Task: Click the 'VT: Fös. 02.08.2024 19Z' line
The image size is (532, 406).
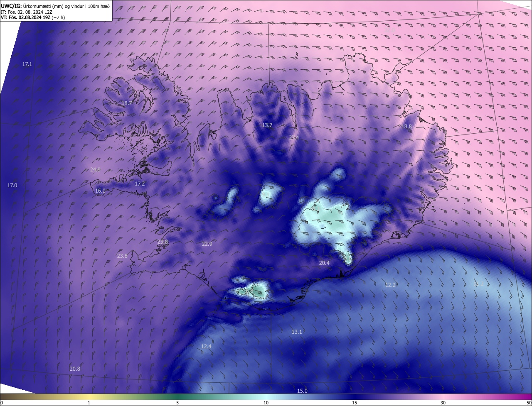Action: (x=33, y=17)
